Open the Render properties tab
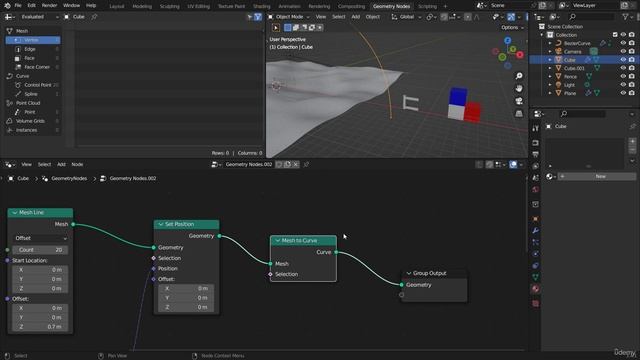The height and width of the screenshot is (360, 640). coord(536,143)
